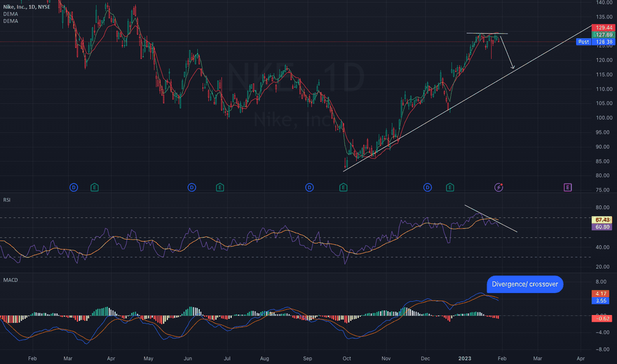Click the Oct label on the time axis
The image size is (617, 364).
click(x=347, y=358)
